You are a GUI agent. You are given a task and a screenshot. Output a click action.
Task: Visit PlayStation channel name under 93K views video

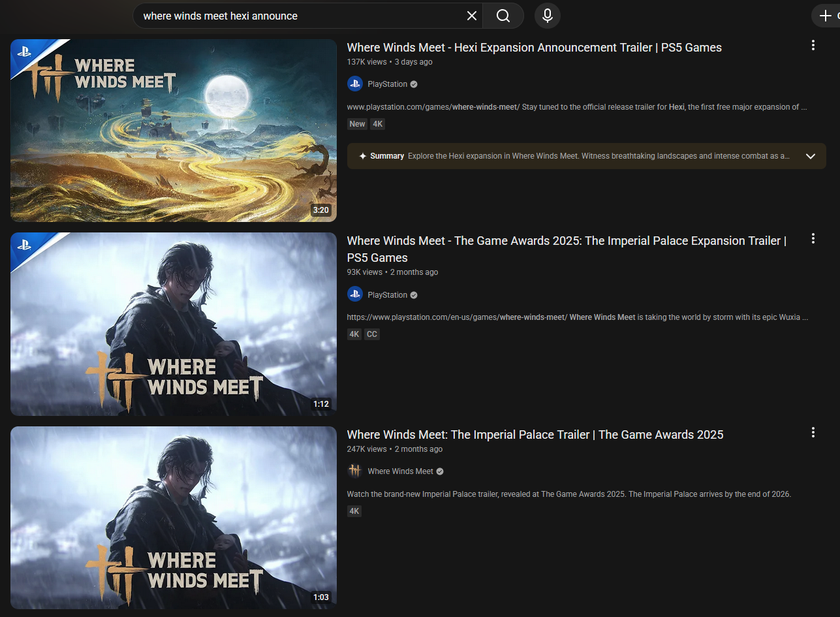tap(388, 295)
